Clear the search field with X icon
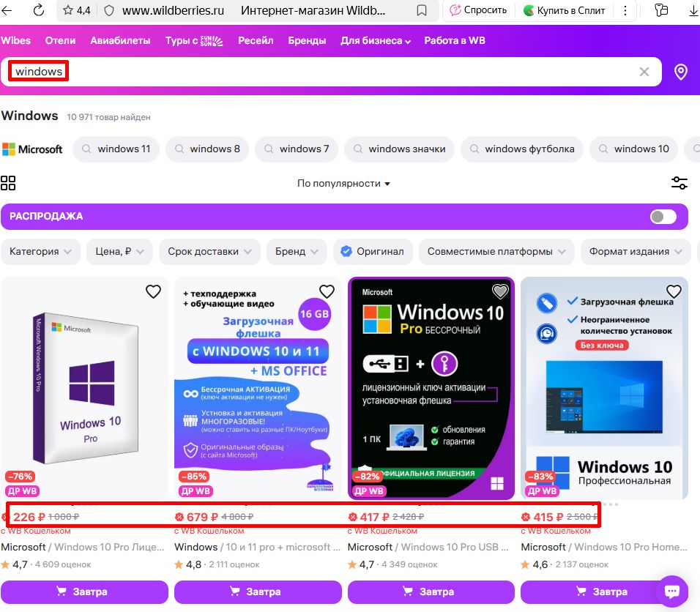Screen dimensions: 700x612 point(644,72)
